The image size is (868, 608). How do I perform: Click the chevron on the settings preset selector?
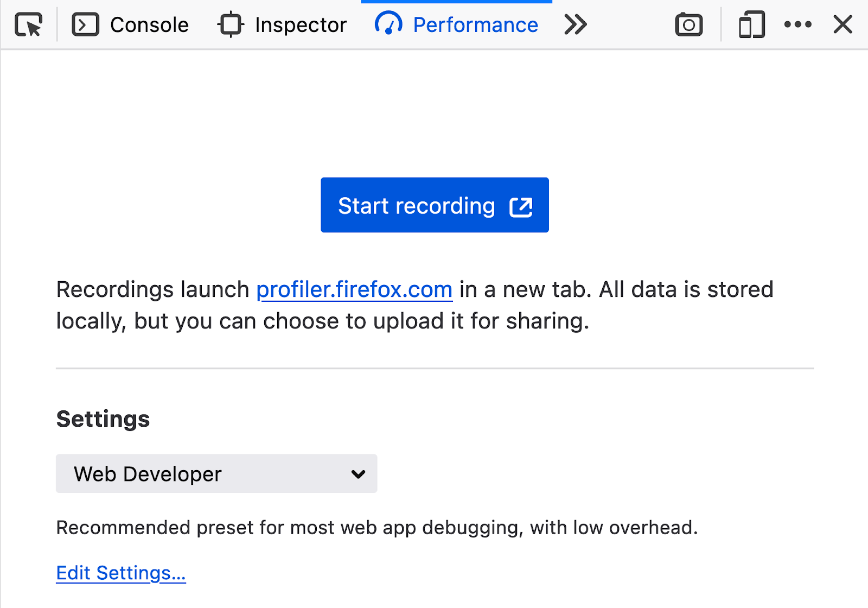357,473
